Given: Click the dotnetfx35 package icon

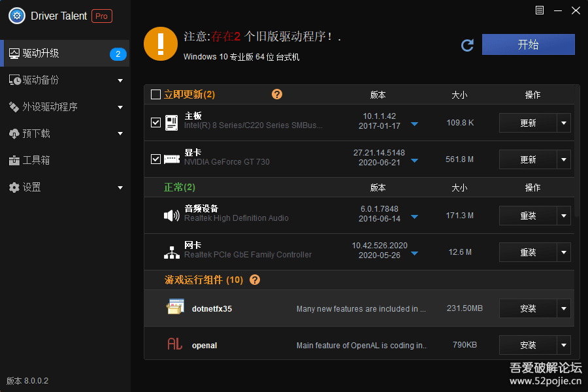Looking at the screenshot, I should point(175,307).
